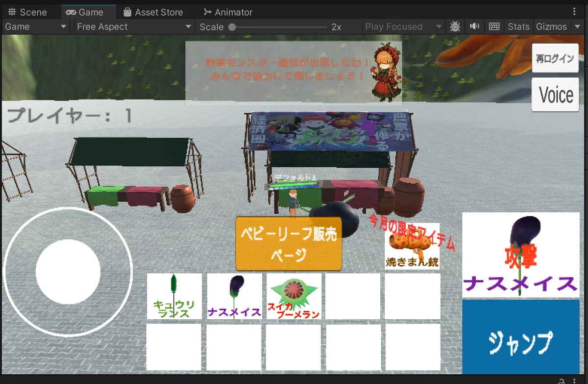Select the スイカブーメラン item slot
588x384 pixels.
pyautogui.click(x=294, y=296)
